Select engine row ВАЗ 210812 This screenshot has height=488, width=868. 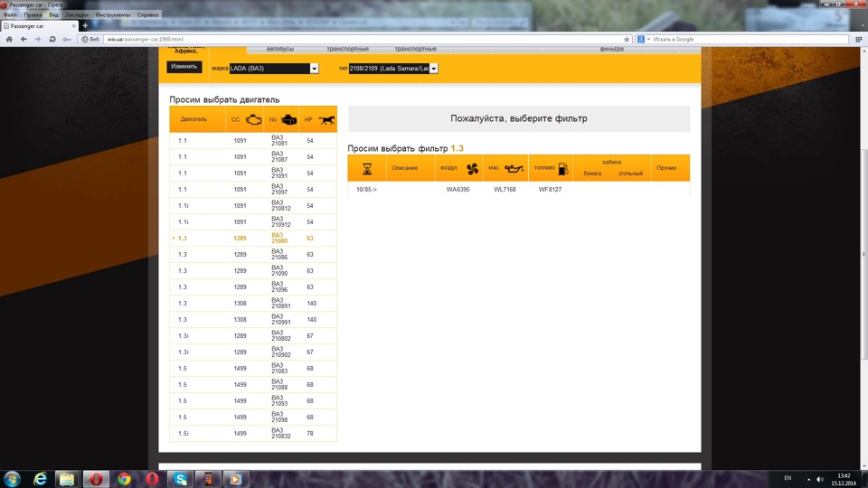pyautogui.click(x=253, y=206)
